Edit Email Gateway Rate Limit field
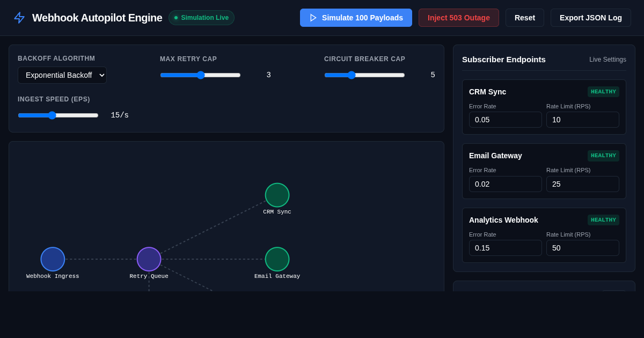This screenshot has height=338, width=644. click(583, 184)
